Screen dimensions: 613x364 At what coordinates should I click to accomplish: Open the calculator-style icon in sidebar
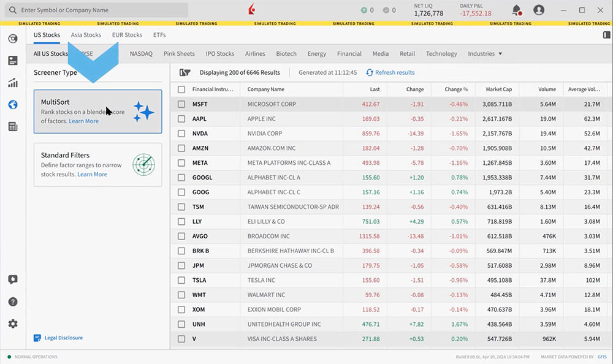point(13,127)
